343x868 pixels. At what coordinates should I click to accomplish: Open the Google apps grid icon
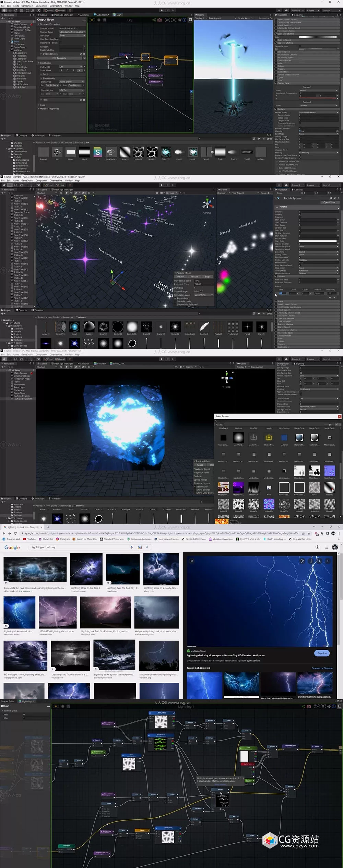click(326, 547)
